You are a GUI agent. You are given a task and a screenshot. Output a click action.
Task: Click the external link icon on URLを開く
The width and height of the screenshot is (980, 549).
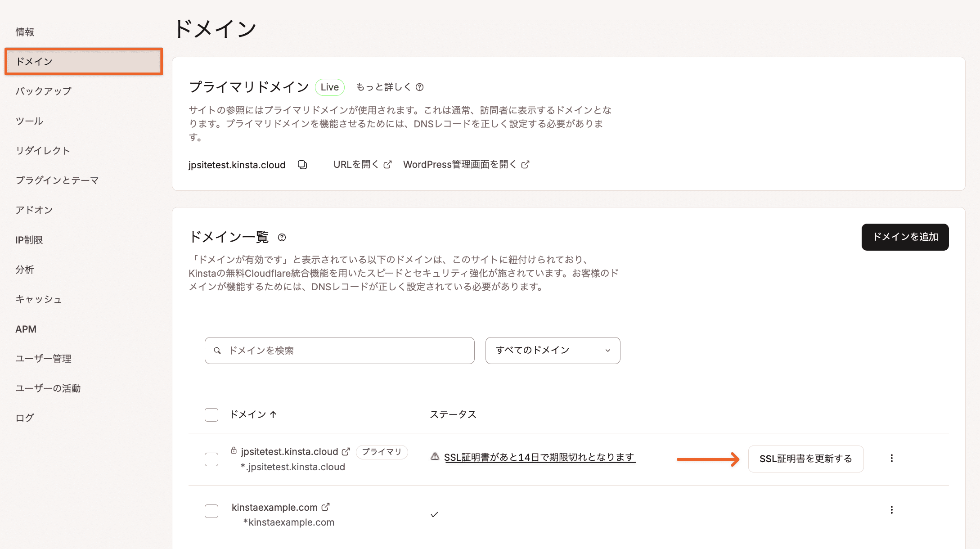point(387,165)
